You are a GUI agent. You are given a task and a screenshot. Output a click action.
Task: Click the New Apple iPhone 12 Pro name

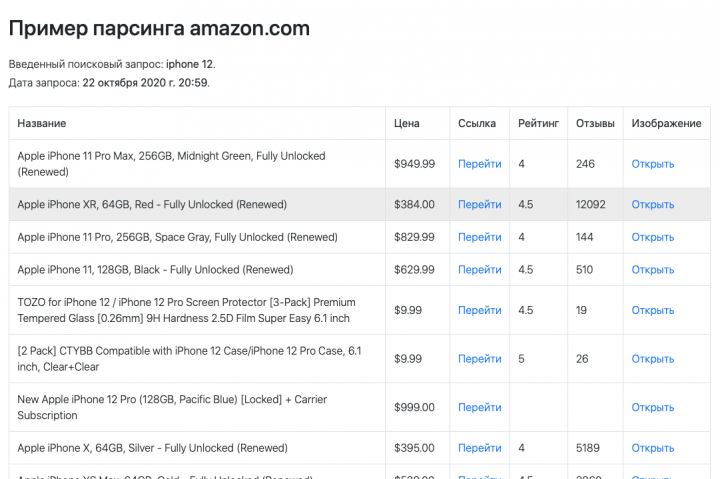pos(172,407)
